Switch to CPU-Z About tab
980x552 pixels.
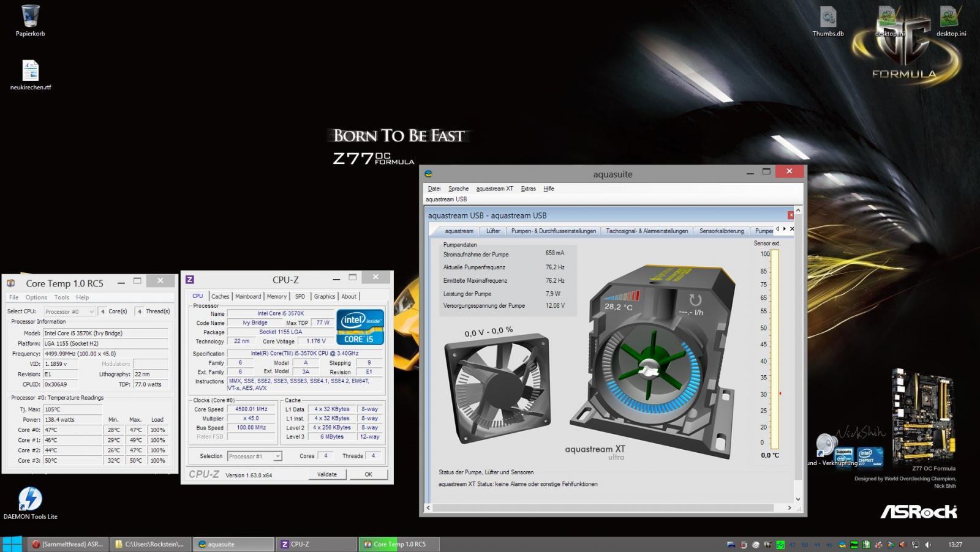pos(349,296)
